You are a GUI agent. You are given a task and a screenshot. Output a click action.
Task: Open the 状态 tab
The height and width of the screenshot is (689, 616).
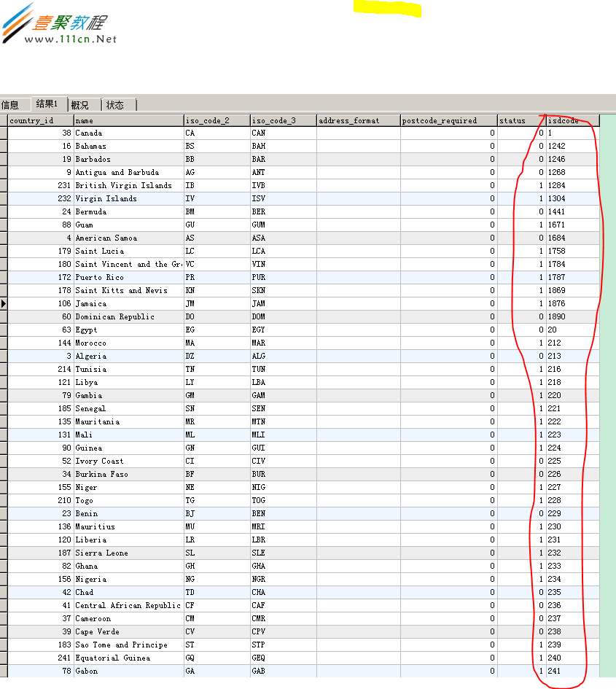[x=115, y=105]
